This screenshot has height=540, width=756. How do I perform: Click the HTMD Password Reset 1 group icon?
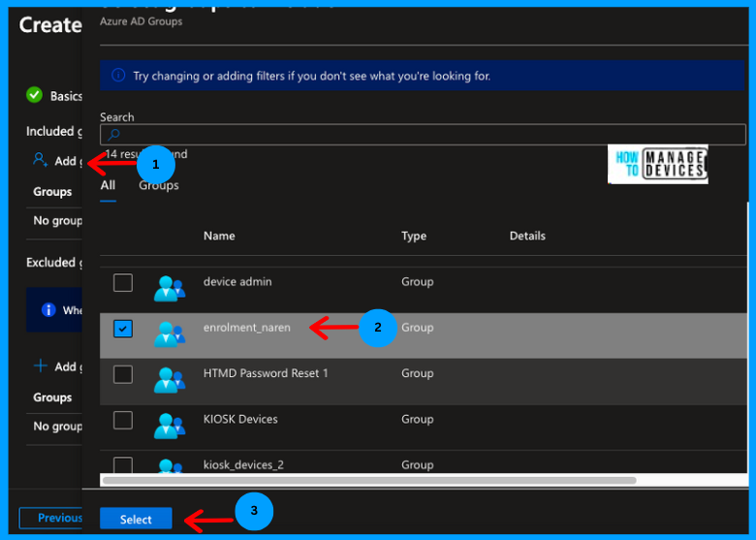tap(169, 379)
